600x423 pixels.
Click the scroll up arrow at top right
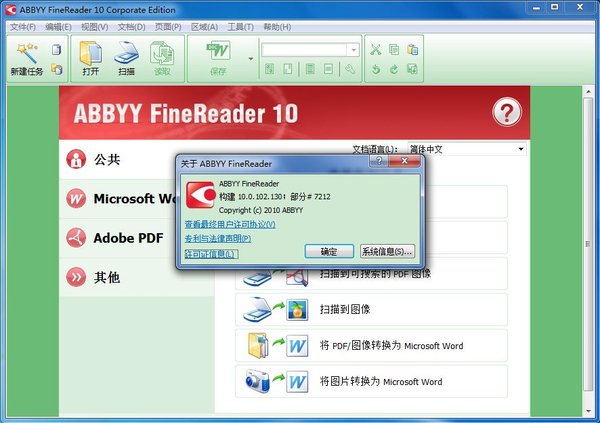(x=588, y=91)
